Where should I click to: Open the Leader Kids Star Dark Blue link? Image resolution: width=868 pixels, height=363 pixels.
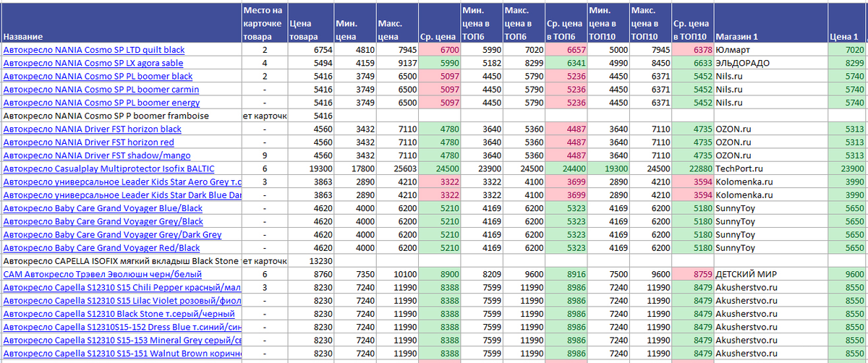click(122, 195)
